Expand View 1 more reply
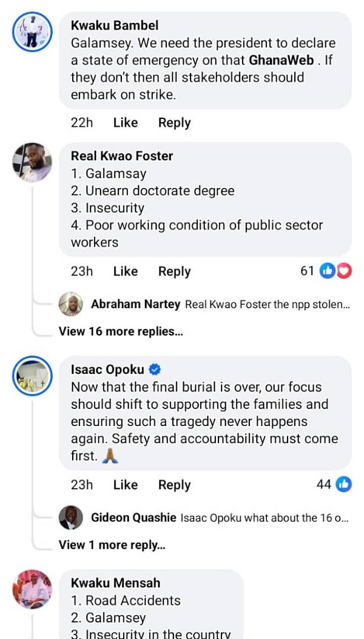 [112, 545]
